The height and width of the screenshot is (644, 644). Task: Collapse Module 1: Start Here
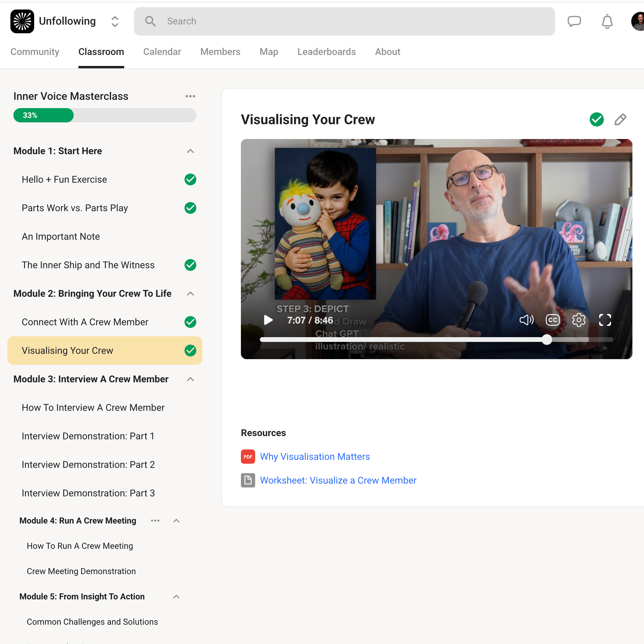tap(190, 151)
